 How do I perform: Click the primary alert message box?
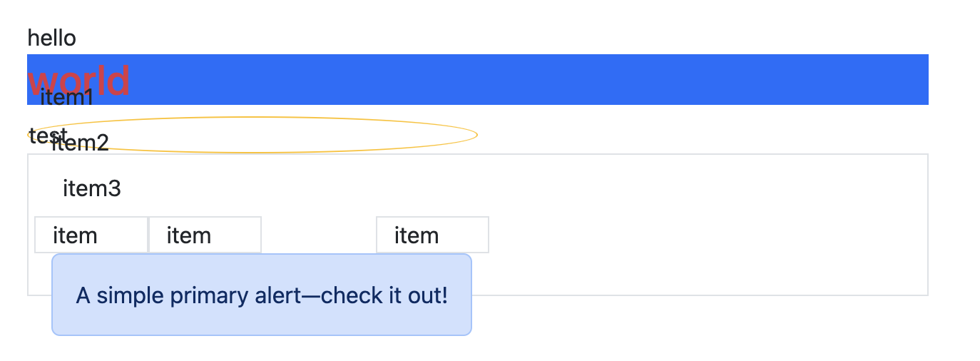click(x=262, y=295)
